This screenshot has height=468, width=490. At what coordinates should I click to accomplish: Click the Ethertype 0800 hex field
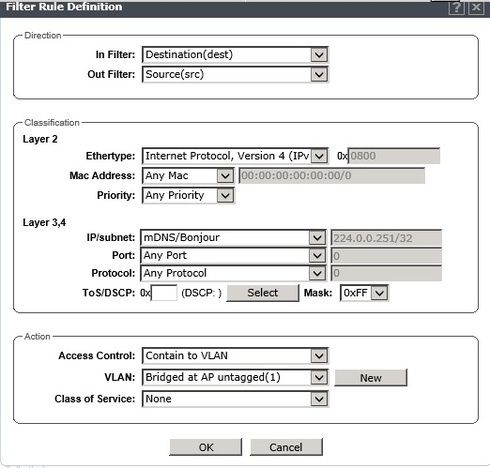pos(394,156)
